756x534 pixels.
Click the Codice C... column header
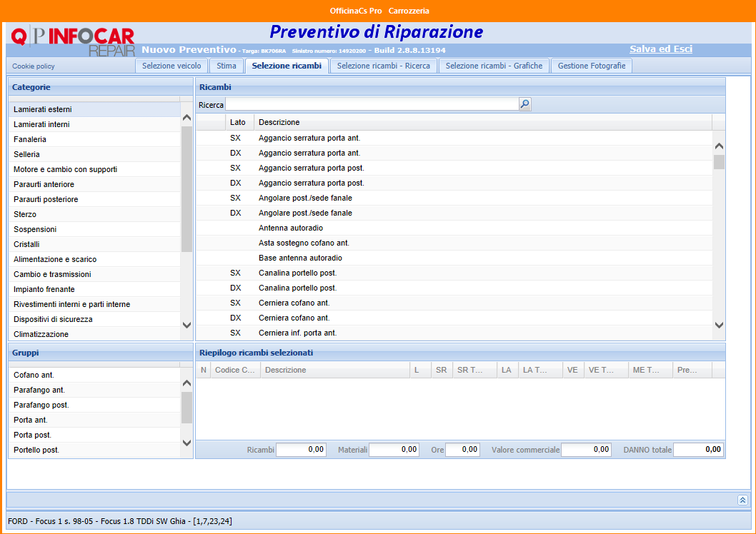pyautogui.click(x=235, y=370)
